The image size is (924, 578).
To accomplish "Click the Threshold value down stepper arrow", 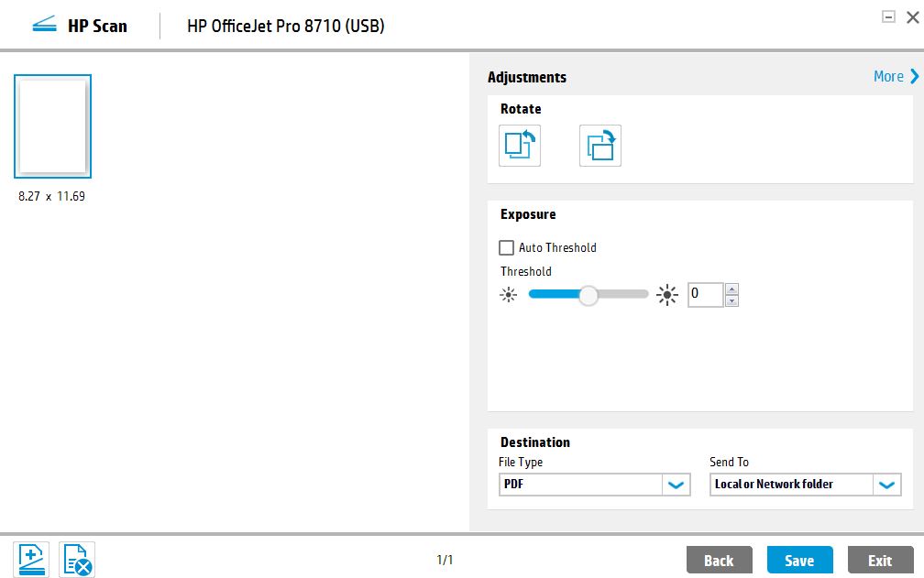I will tap(732, 300).
